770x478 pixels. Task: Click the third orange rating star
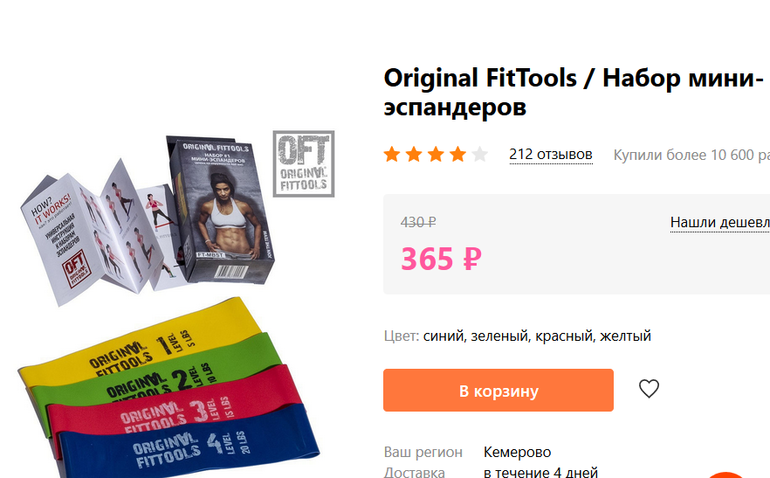click(x=436, y=154)
